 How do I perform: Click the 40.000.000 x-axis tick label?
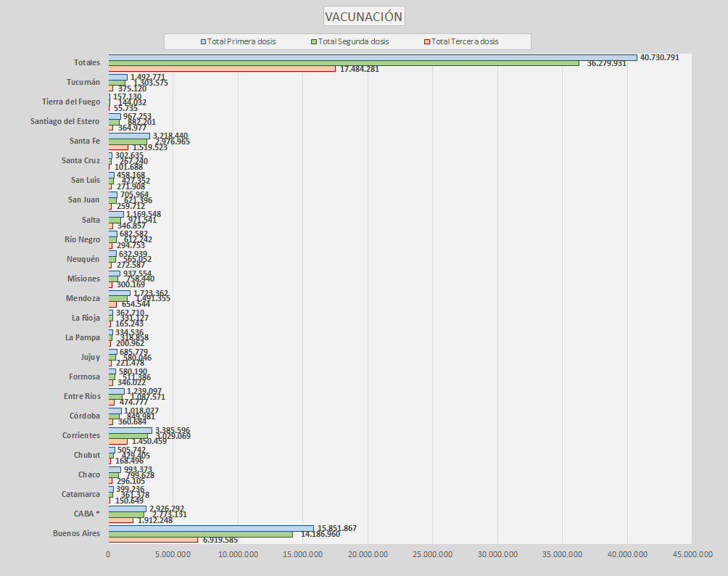[x=627, y=554]
